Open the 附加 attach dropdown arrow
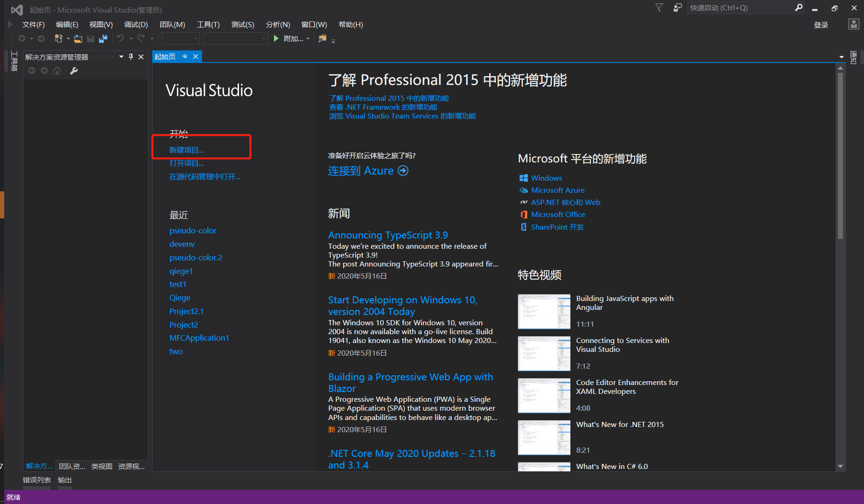This screenshot has height=504, width=864. pos(308,39)
